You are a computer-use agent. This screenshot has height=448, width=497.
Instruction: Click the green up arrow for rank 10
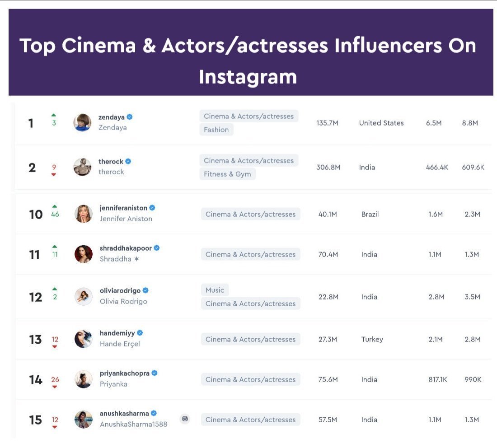click(55, 206)
